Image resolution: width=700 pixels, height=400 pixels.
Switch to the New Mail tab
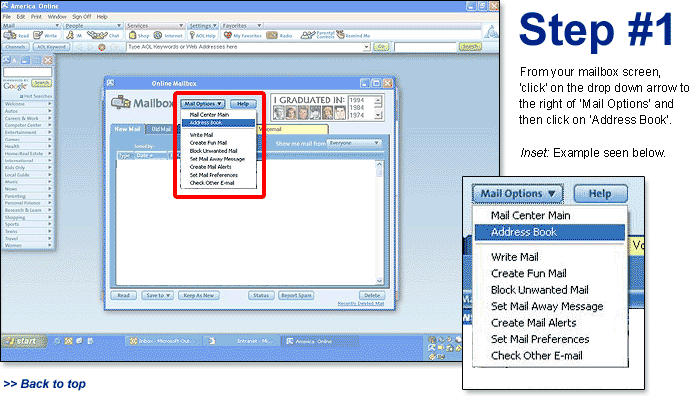[127, 129]
